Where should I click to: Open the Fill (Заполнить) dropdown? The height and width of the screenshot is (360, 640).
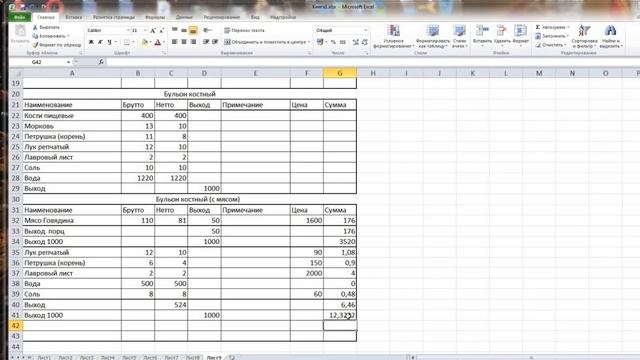[x=552, y=36]
